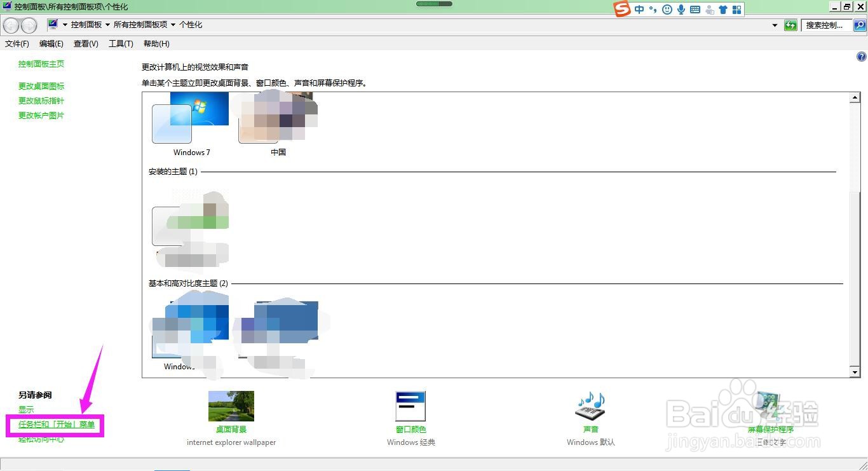Image resolution: width=868 pixels, height=471 pixels.
Task: Open 更改桌面图标 link
Action: pos(41,86)
